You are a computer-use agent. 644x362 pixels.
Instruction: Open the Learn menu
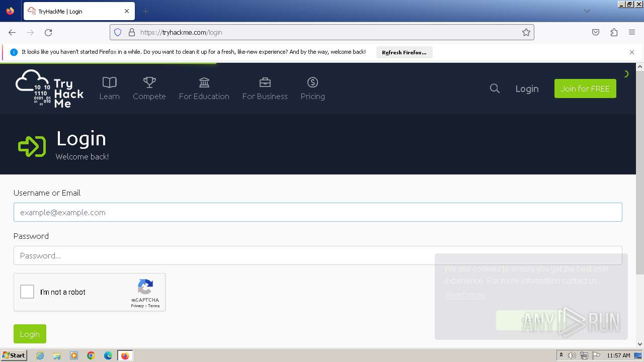[109, 88]
